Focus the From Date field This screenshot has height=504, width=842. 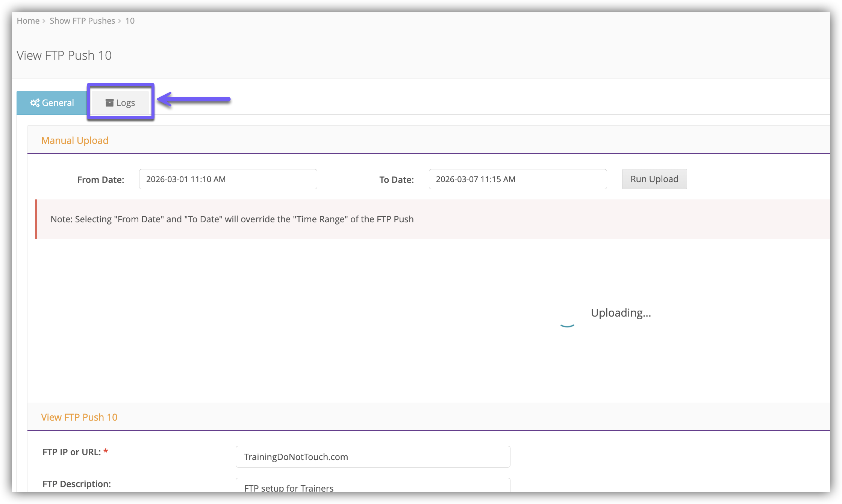228,179
